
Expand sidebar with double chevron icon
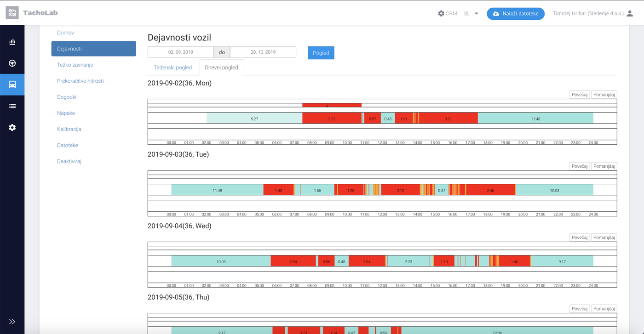pyautogui.click(x=12, y=322)
